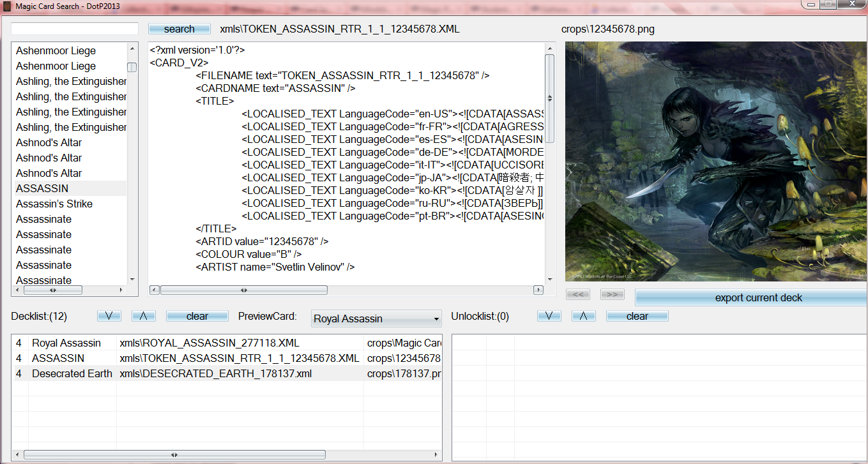Click the crops\12345678.png path label
This screenshot has height=464, width=868.
[607, 29]
